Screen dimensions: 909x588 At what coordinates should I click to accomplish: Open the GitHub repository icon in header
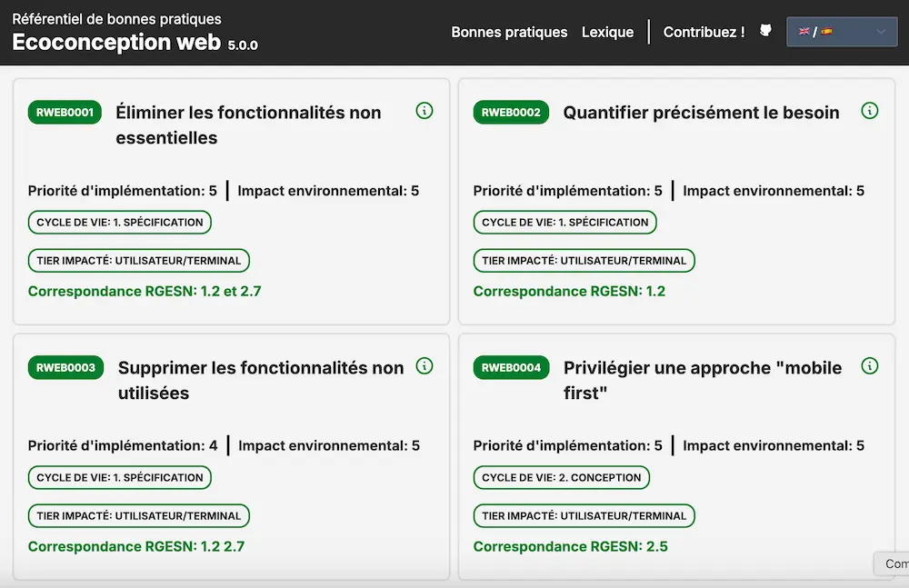point(765,31)
